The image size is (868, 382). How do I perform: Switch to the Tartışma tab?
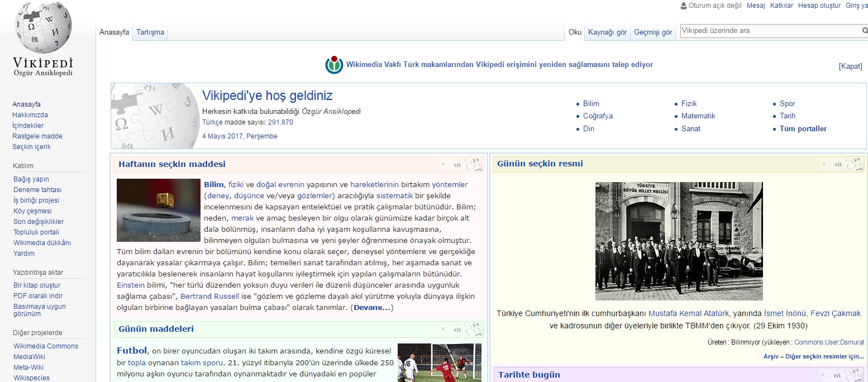(x=150, y=32)
